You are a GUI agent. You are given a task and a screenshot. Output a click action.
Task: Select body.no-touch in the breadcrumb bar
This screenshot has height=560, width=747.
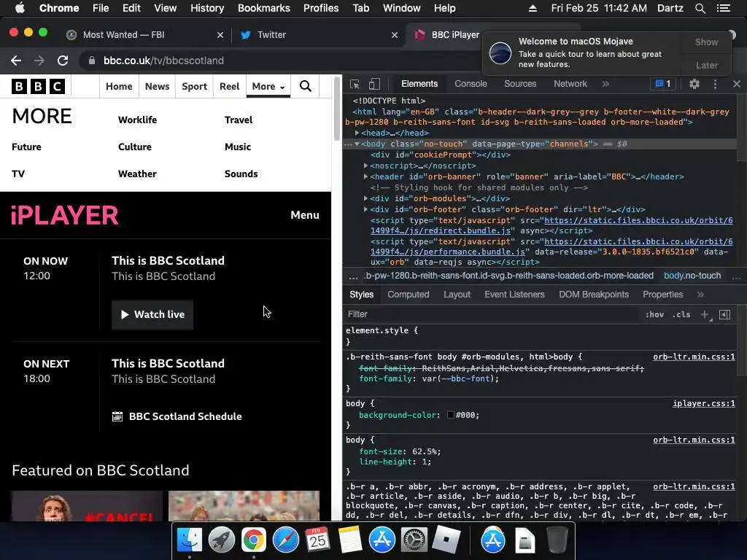click(x=692, y=276)
